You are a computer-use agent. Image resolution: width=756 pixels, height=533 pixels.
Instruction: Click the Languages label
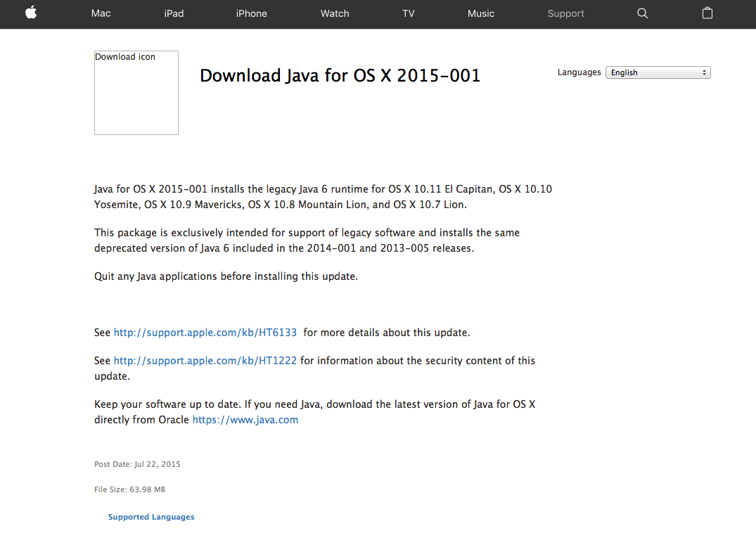click(579, 72)
